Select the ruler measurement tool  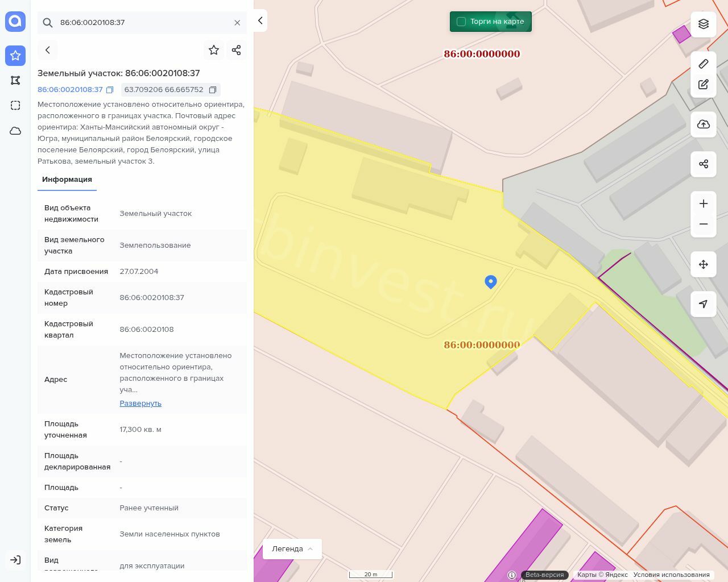[x=704, y=64]
